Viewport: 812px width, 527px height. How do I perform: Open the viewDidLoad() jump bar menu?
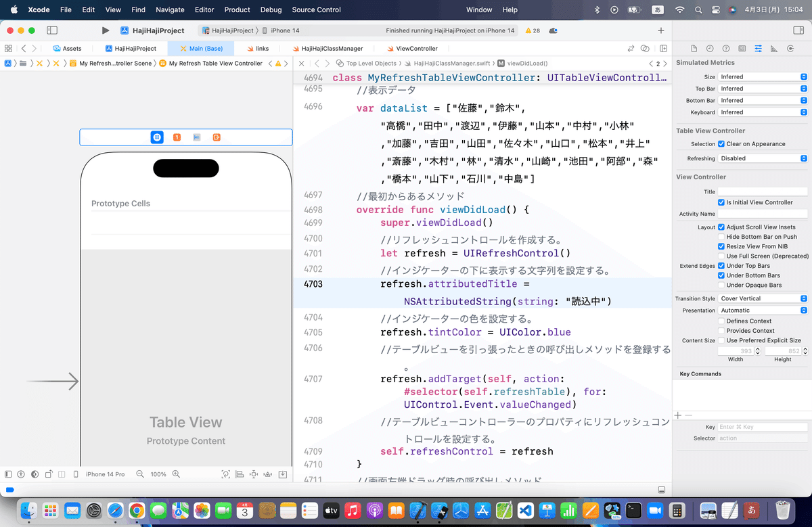(x=522, y=63)
